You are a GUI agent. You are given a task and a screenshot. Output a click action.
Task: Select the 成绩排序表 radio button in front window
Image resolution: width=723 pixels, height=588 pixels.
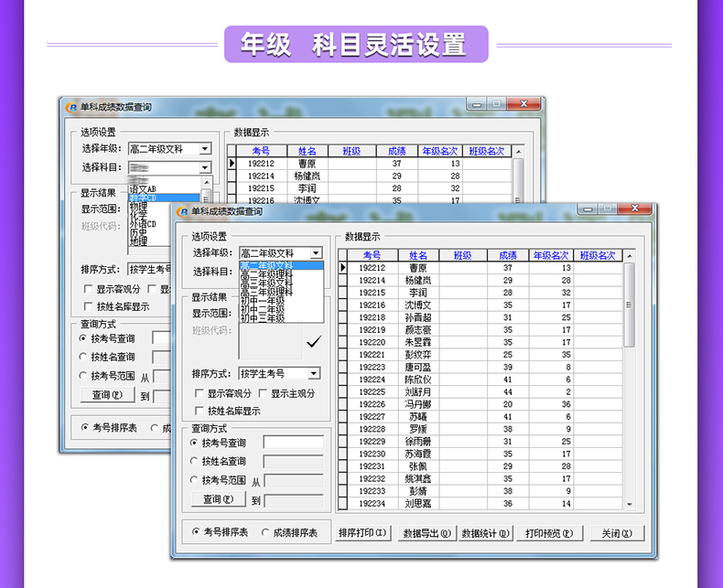[x=266, y=532]
